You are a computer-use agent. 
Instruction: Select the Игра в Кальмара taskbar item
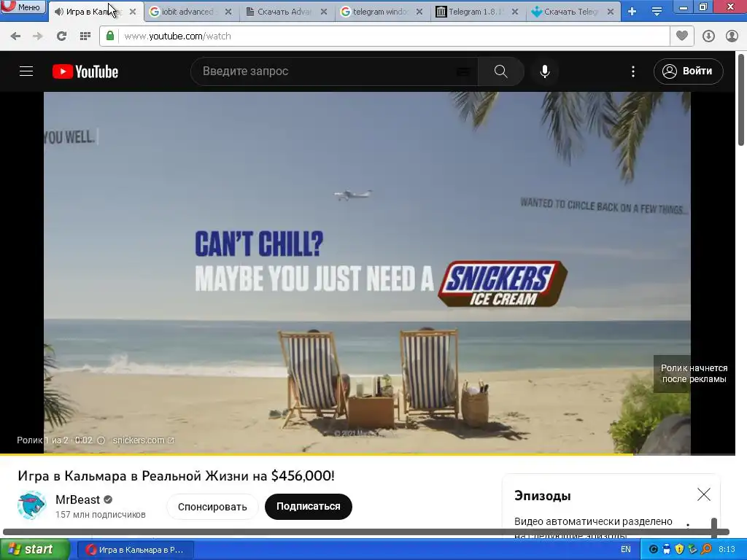[x=135, y=550]
